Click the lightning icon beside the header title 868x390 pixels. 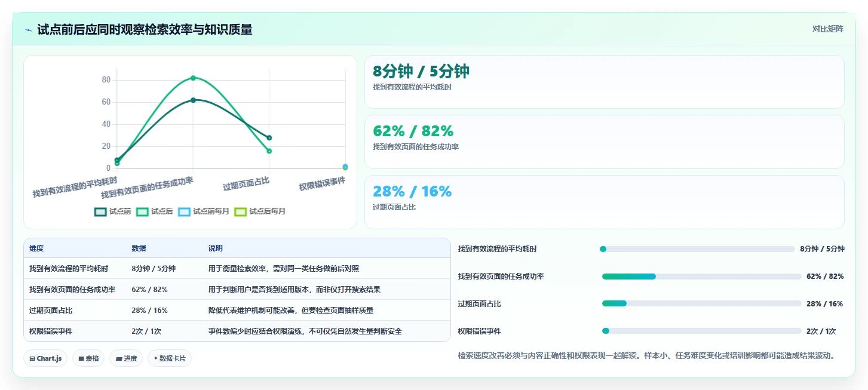pos(29,30)
